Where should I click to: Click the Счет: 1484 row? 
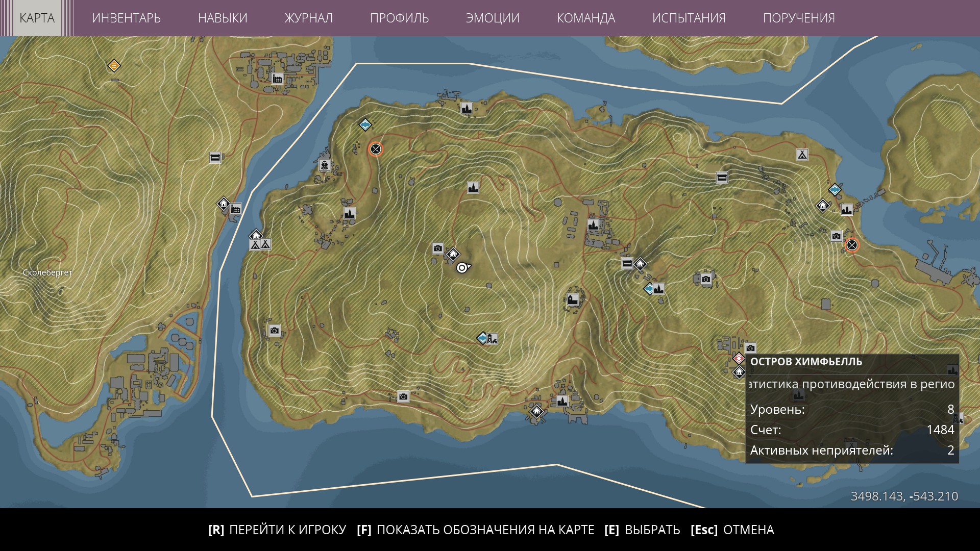tap(852, 430)
